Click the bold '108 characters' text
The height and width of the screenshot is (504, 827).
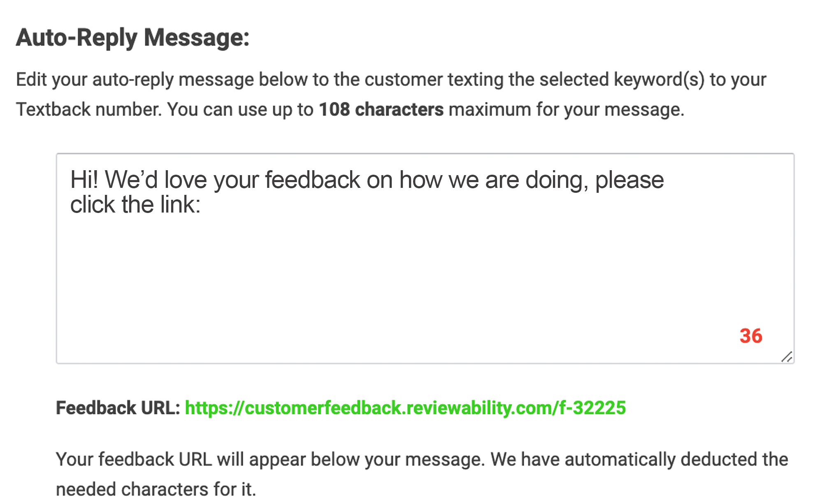[x=381, y=109]
